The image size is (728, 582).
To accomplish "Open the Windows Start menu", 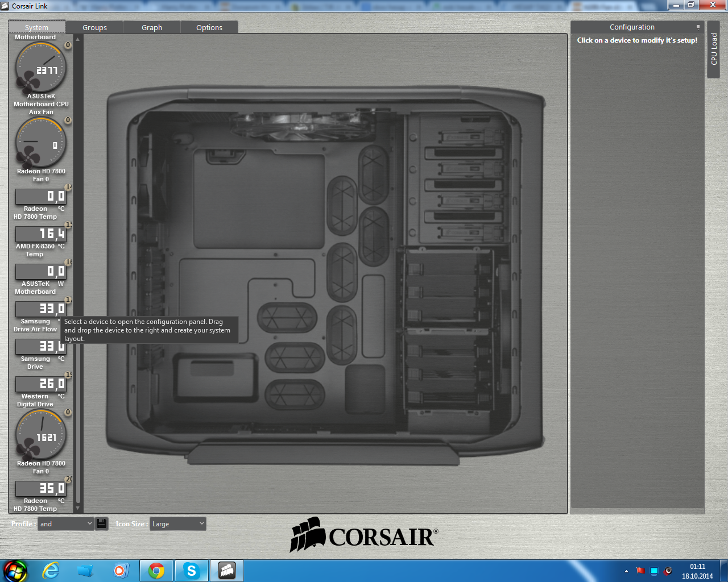I will click(15, 571).
